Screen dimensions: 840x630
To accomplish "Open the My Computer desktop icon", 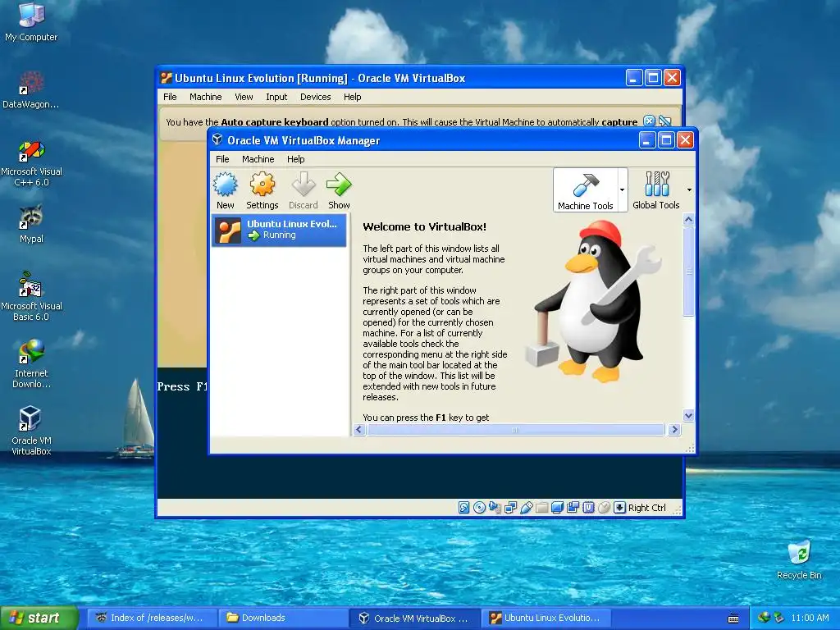I will tap(31, 21).
